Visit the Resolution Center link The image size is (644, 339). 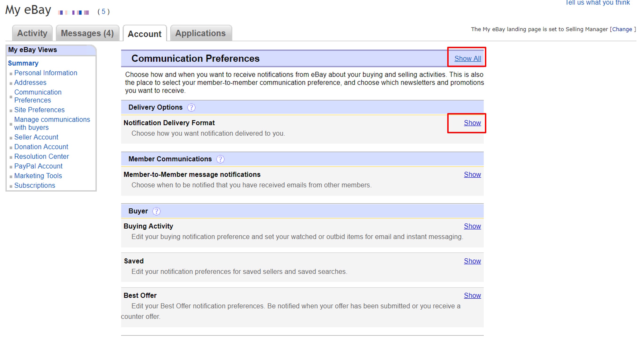[41, 157]
